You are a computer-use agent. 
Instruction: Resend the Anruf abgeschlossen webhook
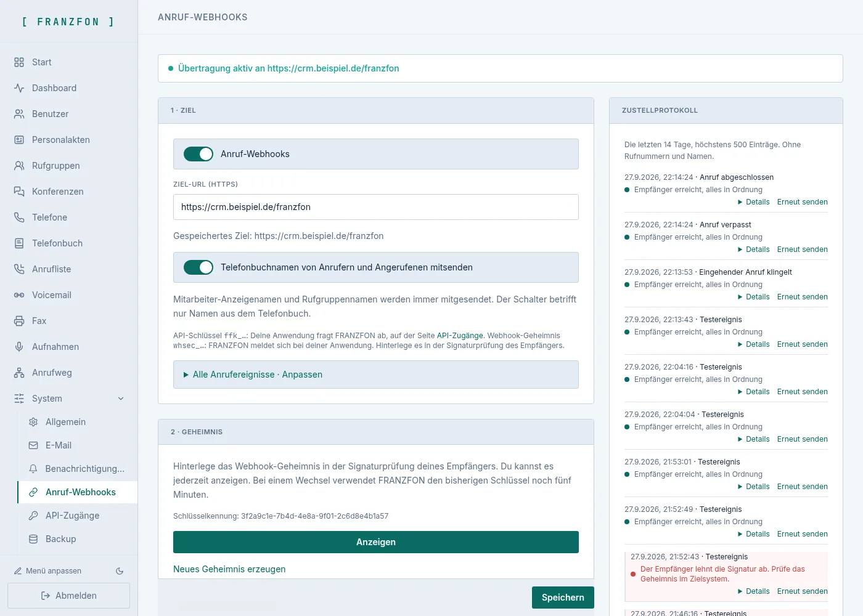803,202
